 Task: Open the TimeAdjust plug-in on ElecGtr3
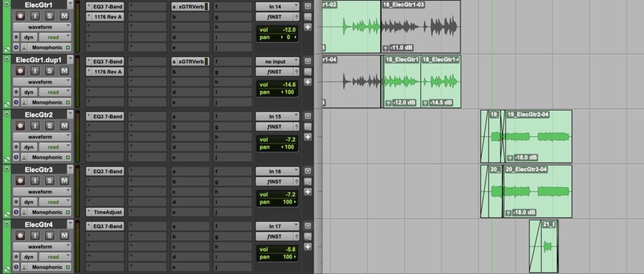tap(105, 212)
